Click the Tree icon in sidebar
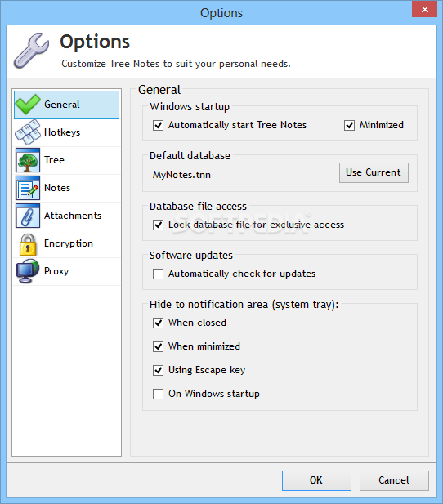The height and width of the screenshot is (504, 443). 28,160
